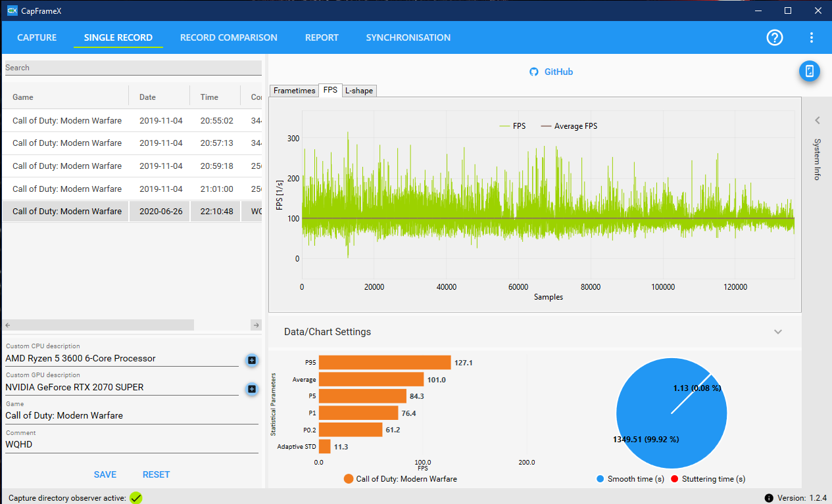
Task: Open the GitHub link
Action: click(x=558, y=72)
